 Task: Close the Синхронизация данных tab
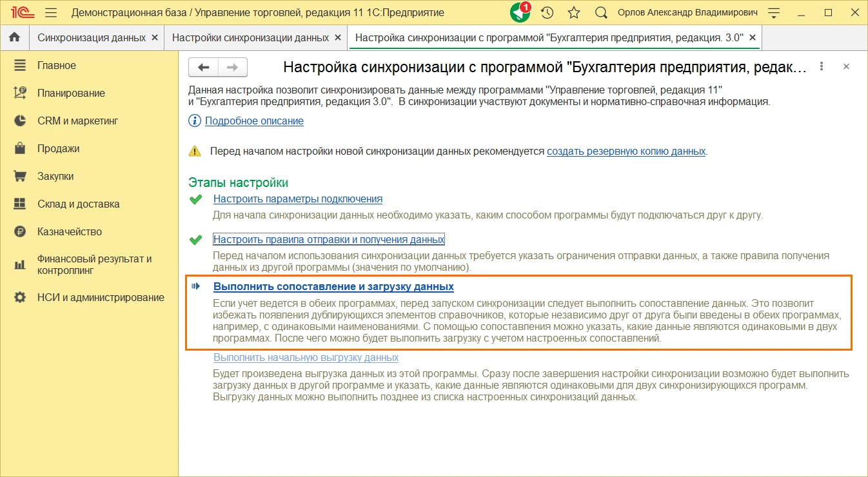point(154,37)
